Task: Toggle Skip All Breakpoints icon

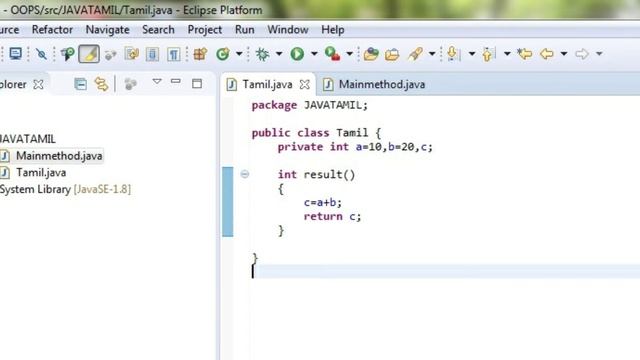Action: [41, 54]
